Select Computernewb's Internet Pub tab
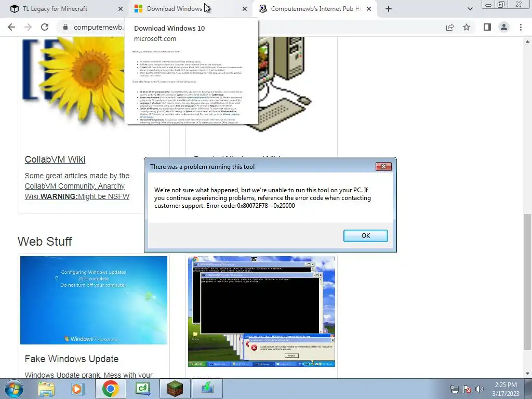532x399 pixels. point(315,9)
